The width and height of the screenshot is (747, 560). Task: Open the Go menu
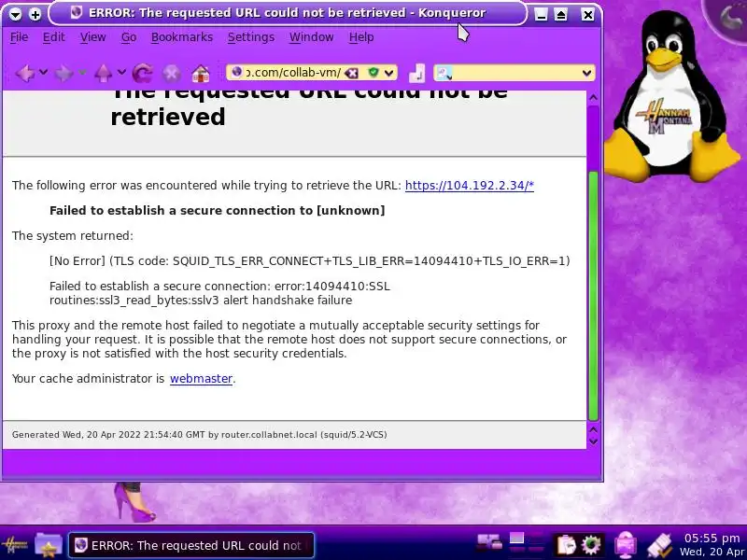[129, 37]
